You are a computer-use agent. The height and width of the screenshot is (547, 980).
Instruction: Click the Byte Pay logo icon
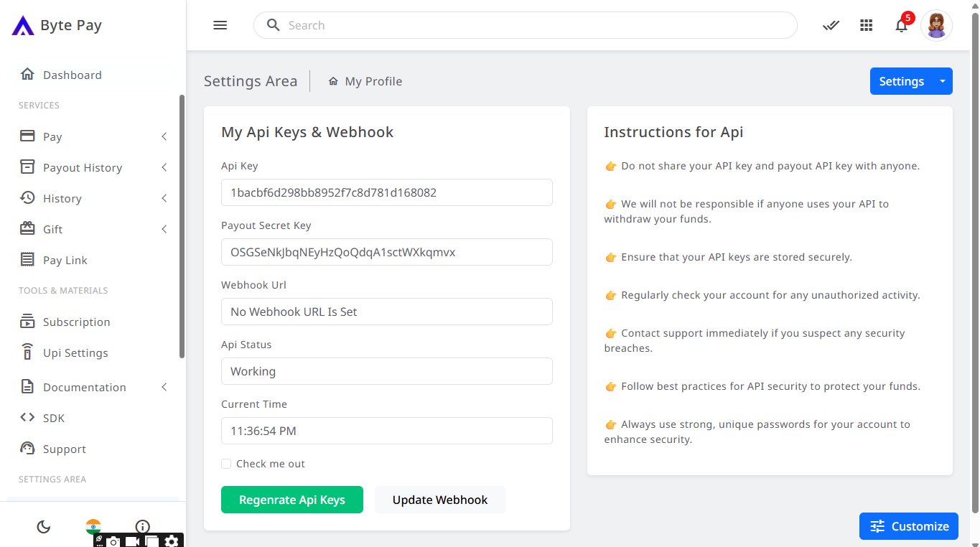pyautogui.click(x=23, y=26)
